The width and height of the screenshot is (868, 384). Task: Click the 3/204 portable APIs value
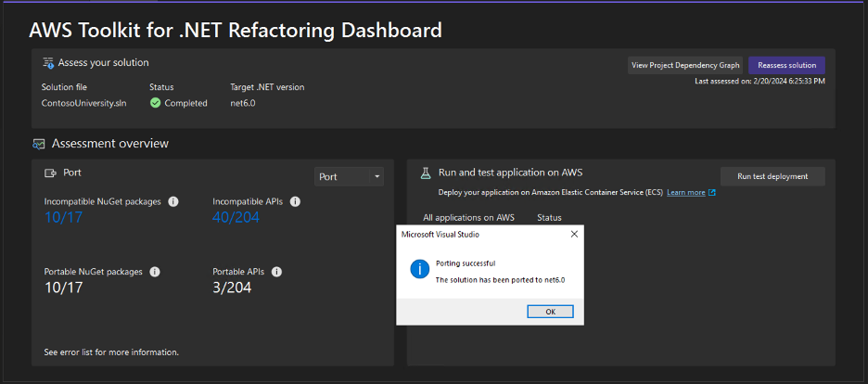[x=232, y=288]
